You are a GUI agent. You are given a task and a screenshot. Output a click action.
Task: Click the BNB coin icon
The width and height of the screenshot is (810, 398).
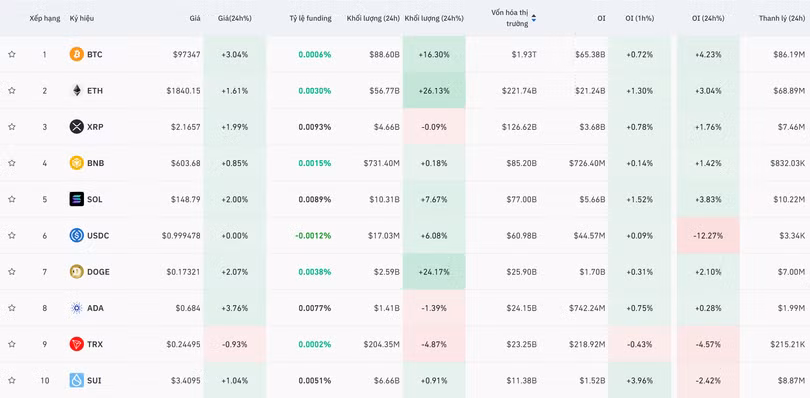76,163
